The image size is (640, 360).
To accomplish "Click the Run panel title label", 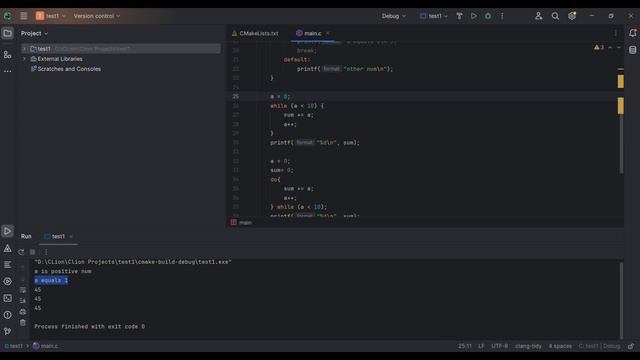I will click(26, 236).
